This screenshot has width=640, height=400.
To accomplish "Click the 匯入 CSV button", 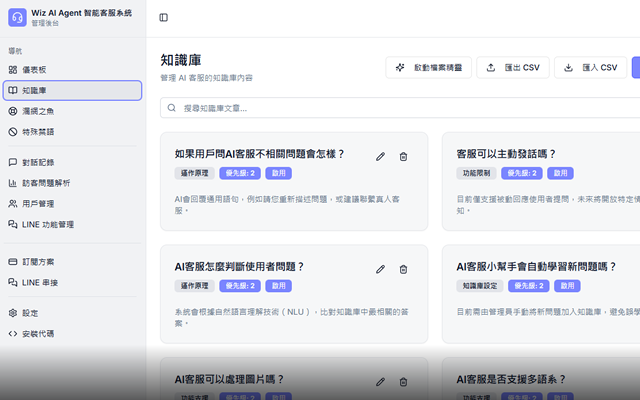I will click(x=590, y=67).
